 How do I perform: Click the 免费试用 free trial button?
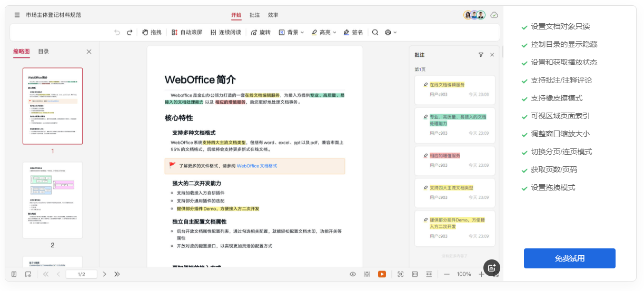(569, 258)
